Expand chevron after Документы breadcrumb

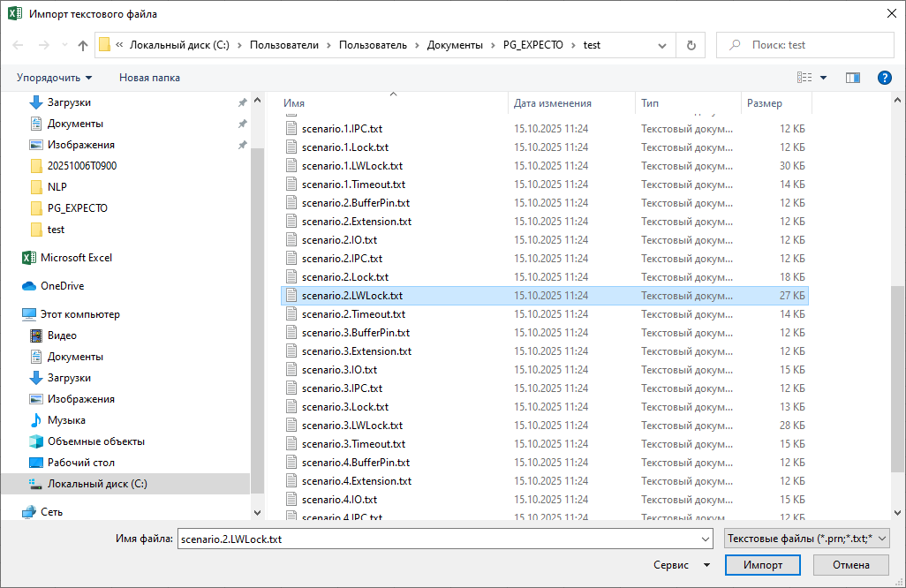[x=493, y=45]
